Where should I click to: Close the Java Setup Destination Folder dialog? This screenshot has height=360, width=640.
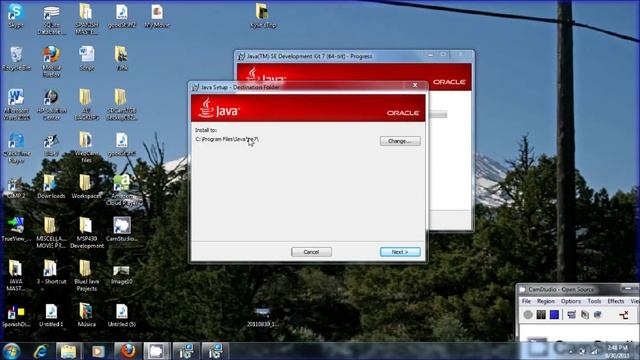[x=415, y=85]
